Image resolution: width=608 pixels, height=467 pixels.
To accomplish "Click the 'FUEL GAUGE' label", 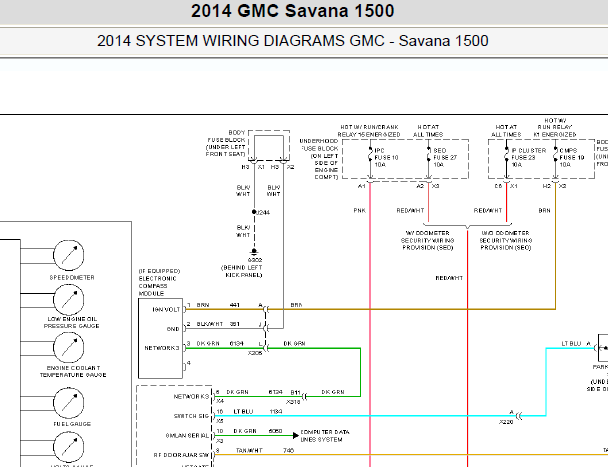I will point(72,424).
